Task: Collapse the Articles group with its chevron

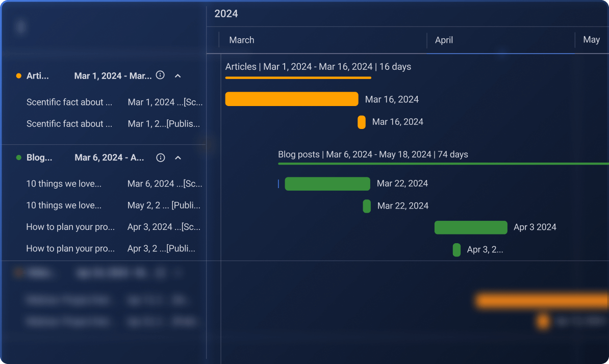Action: [178, 75]
